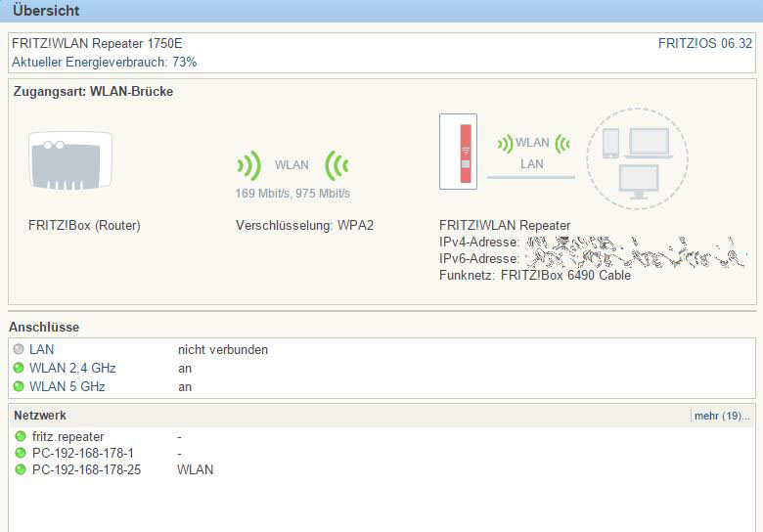Open the WLAN 5 GHz settings link
763x532 pixels.
pyautogui.click(x=67, y=386)
